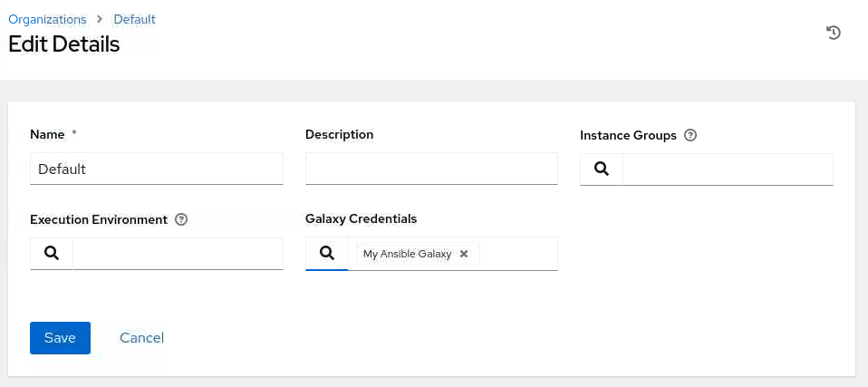This screenshot has width=868, height=387.
Task: Click the Execution Environment text box
Action: [x=178, y=254]
